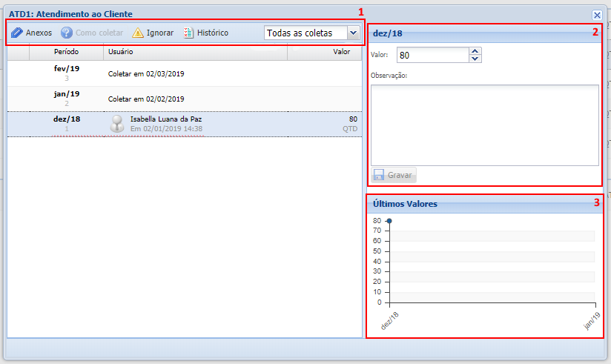Click the Como coletar label
The height and width of the screenshot is (364, 611).
click(99, 33)
